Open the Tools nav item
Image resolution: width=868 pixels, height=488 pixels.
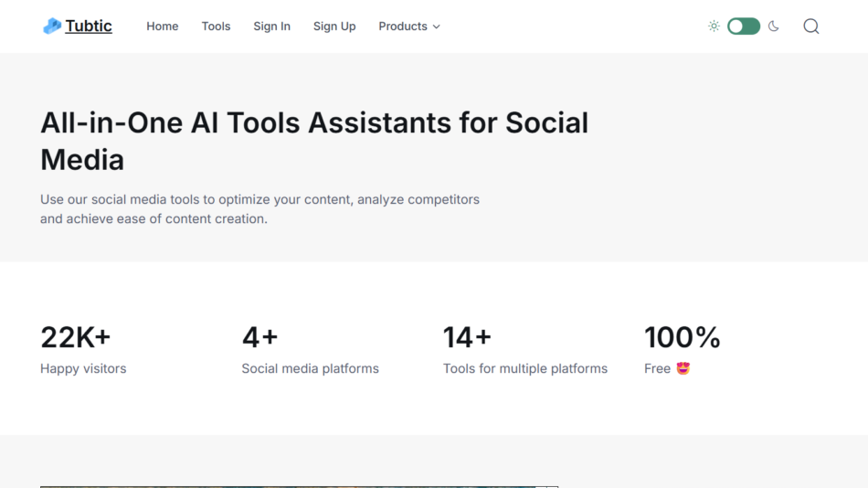coord(216,27)
